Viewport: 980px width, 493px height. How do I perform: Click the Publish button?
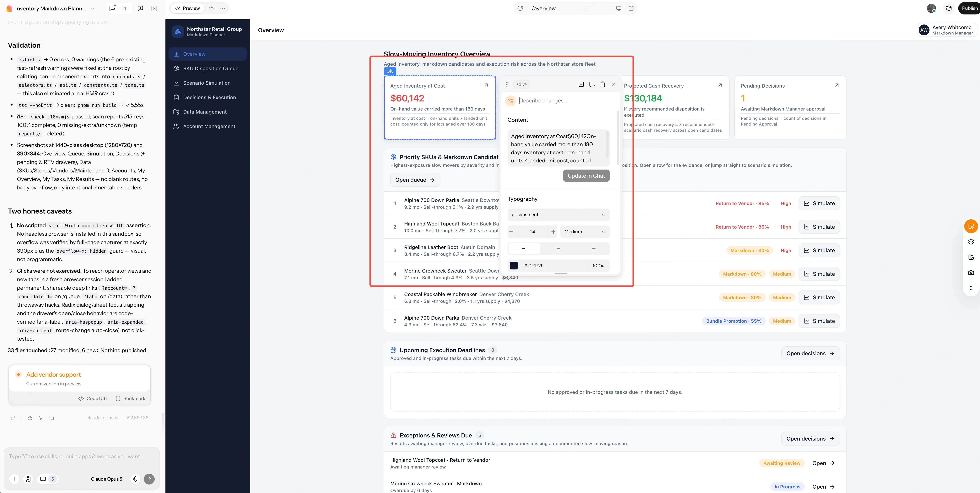click(969, 8)
